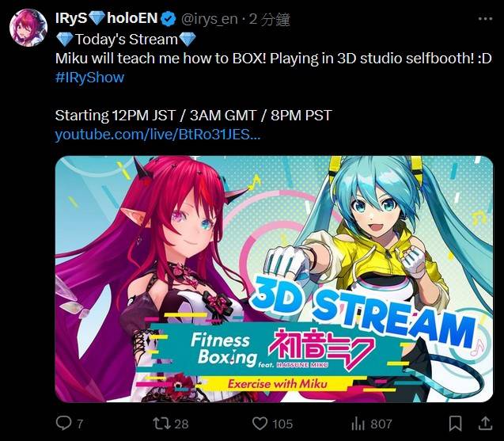Open the post via 2 分鐘 timestamp

(270, 19)
